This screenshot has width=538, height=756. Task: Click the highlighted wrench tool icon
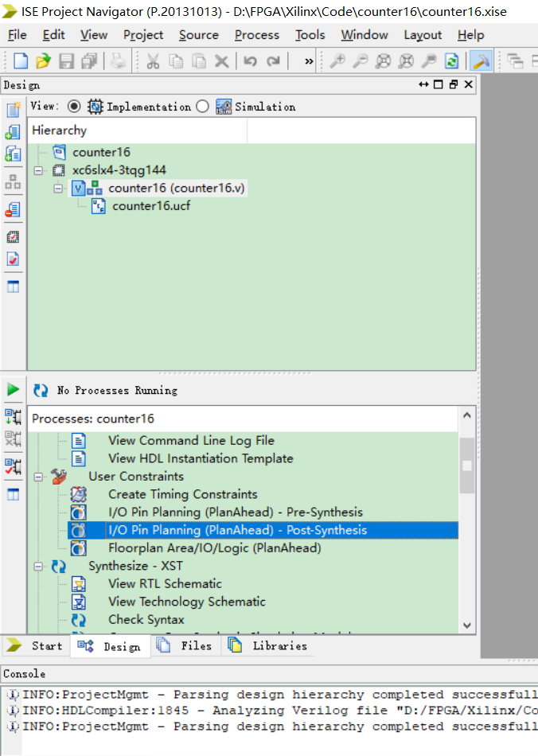coord(481,61)
